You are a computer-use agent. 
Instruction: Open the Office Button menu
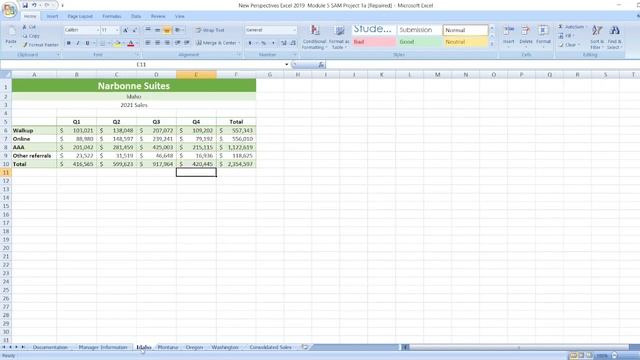click(9, 9)
